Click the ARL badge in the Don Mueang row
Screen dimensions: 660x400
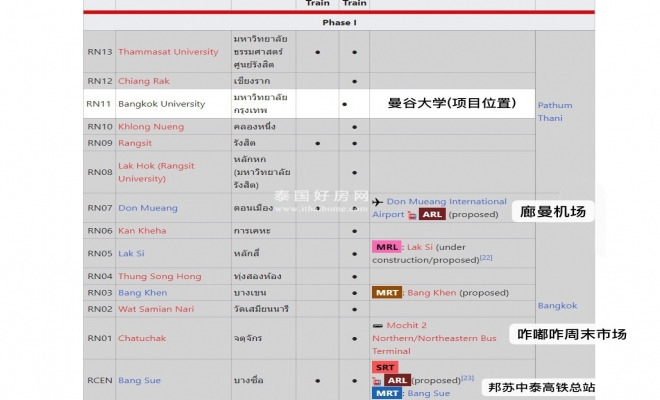point(432,214)
